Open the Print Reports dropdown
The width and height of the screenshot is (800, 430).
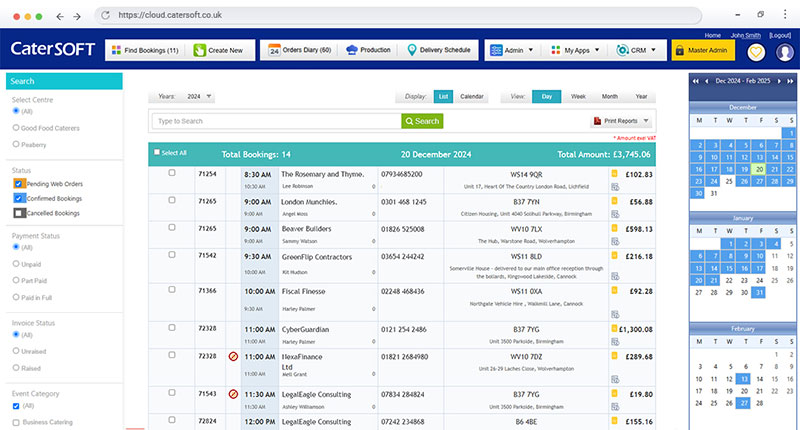tap(620, 121)
